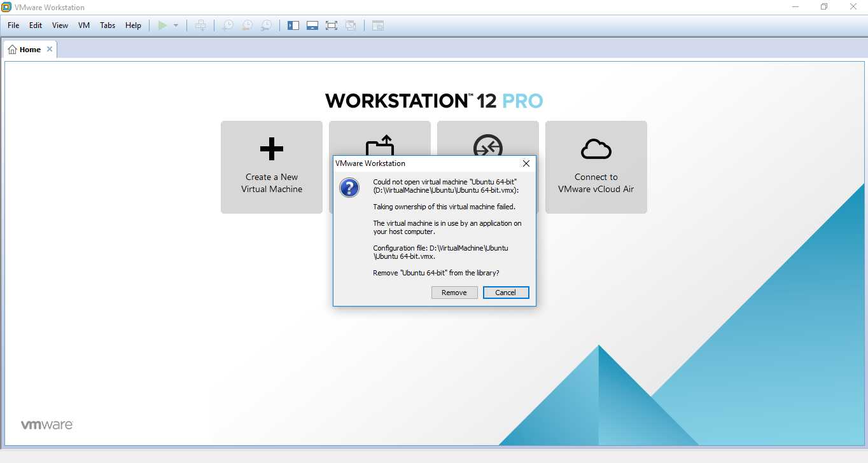The height and width of the screenshot is (463, 868).
Task: Click the Remove button in the dialog
Action: [454, 293]
